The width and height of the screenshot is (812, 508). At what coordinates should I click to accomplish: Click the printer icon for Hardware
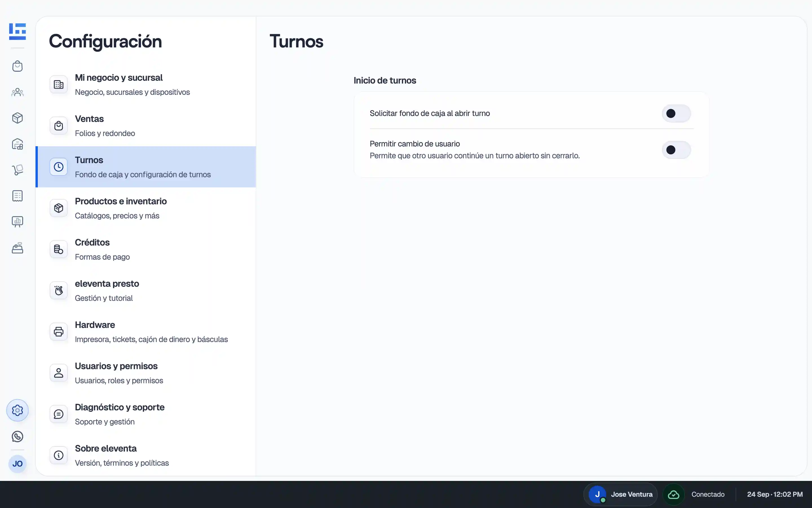pos(59,332)
